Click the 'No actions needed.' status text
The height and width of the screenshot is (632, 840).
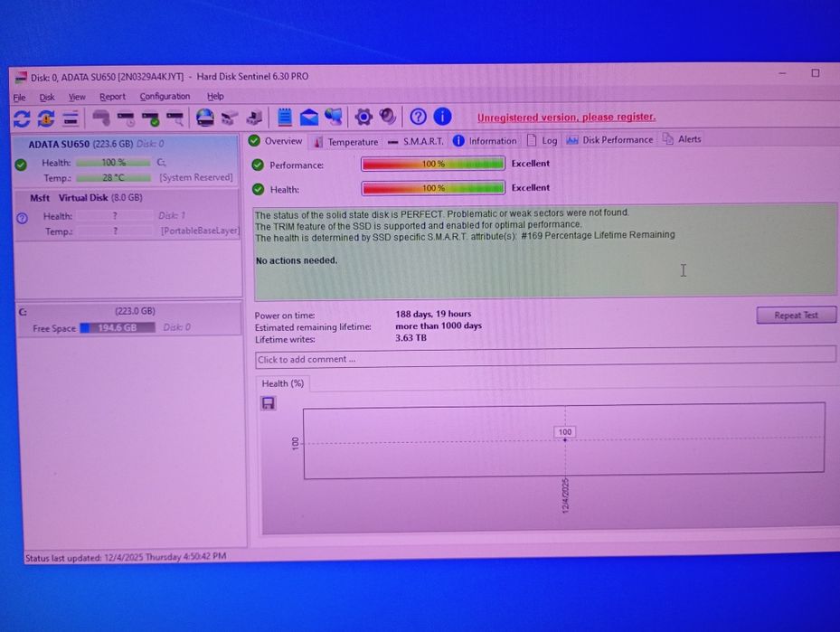pyautogui.click(x=297, y=260)
